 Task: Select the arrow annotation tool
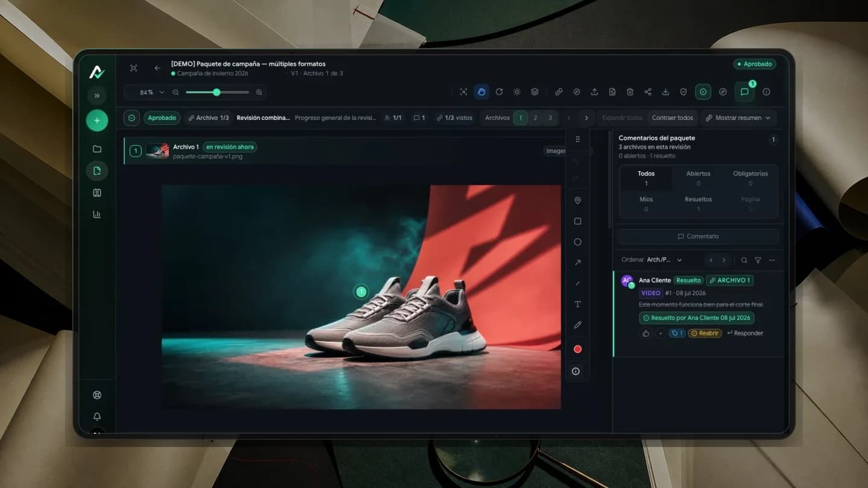(577, 263)
